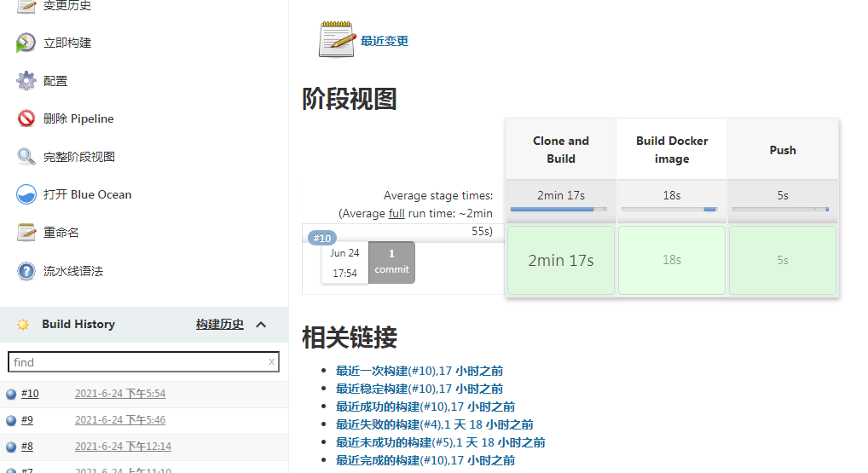Click the Average stage times label

[438, 195]
